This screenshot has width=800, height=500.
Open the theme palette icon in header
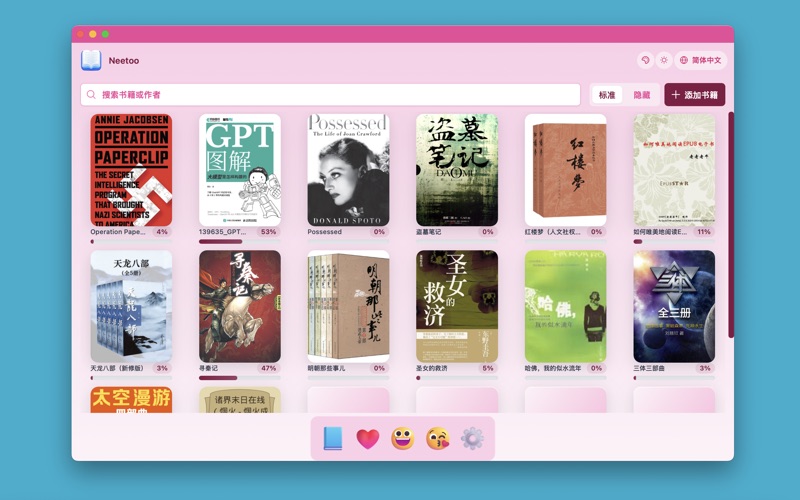(645, 60)
